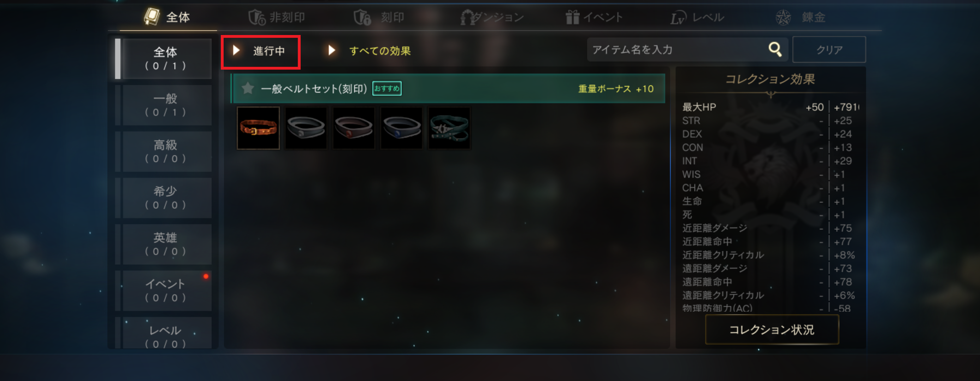
Task: Open the ダンジョン tab
Action: point(492,17)
